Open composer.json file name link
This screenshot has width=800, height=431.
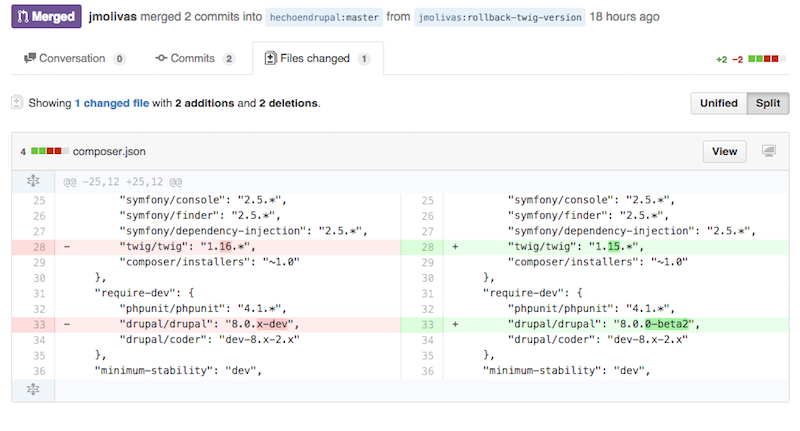(109, 151)
